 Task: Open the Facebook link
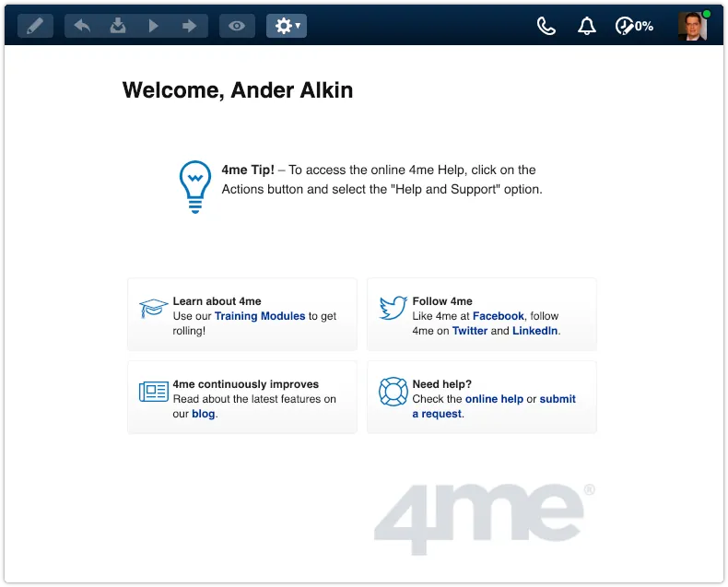[499, 316]
